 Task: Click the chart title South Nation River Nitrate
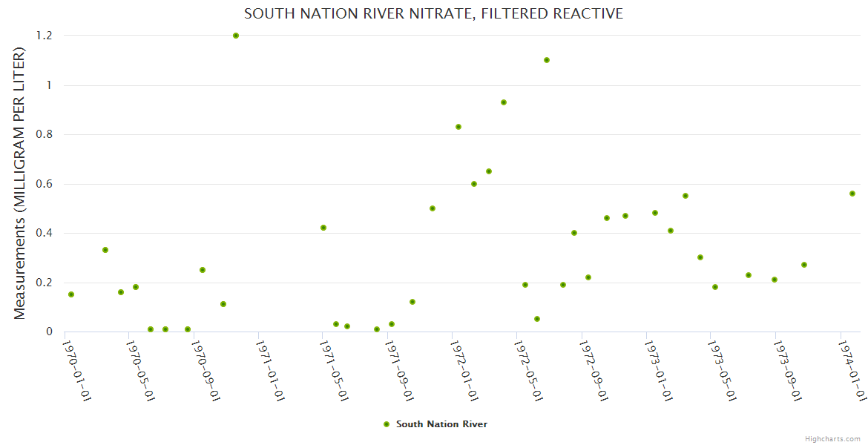coord(433,13)
